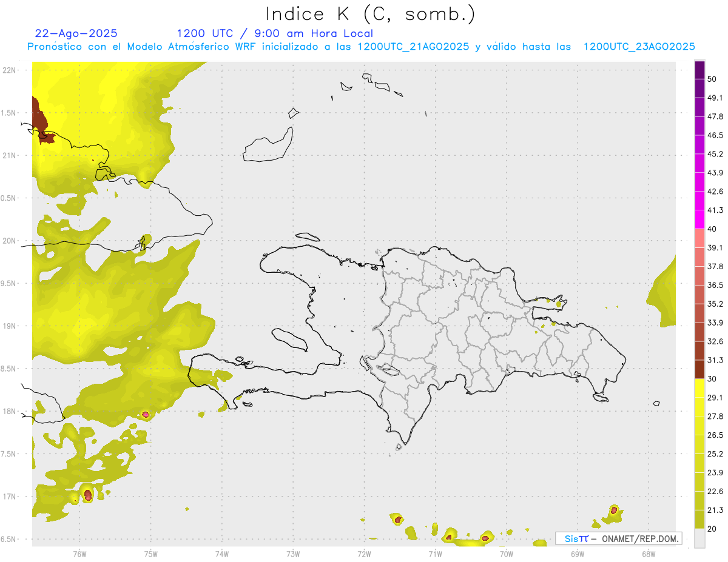728x562 pixels.
Task: Click the longitude label '68W'
Action: (x=648, y=554)
